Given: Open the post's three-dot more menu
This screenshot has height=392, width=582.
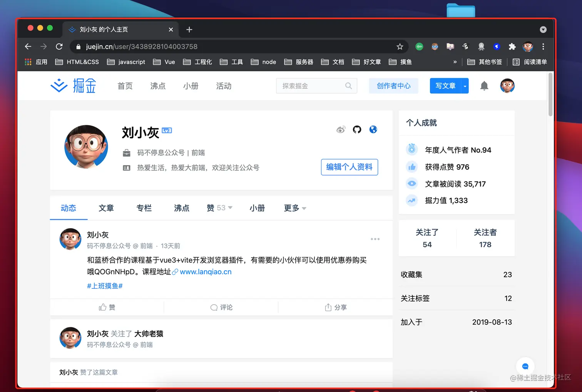Looking at the screenshot, I should coord(375,239).
